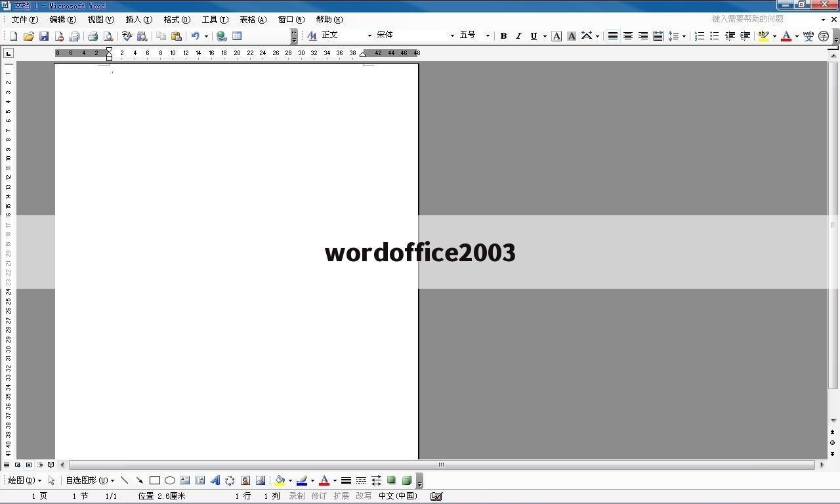Image resolution: width=840 pixels, height=504 pixels.
Task: Click the help question input box
Action: 765,19
